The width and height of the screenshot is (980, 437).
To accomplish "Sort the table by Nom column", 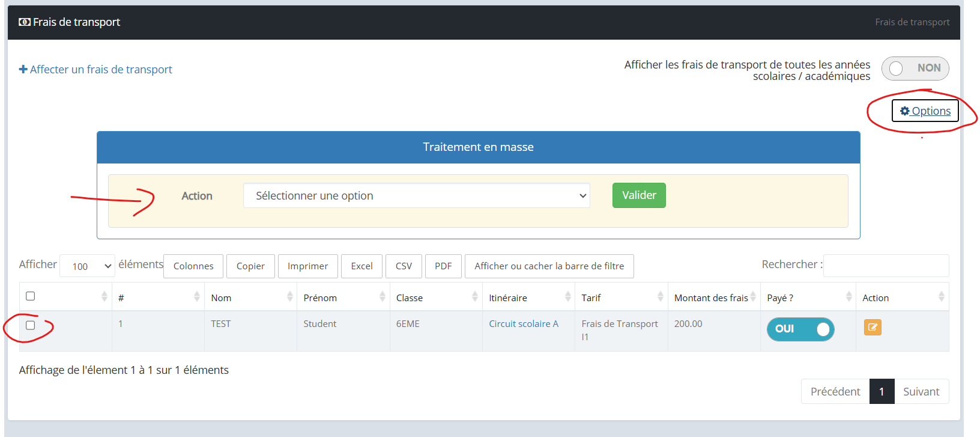I will coord(251,297).
